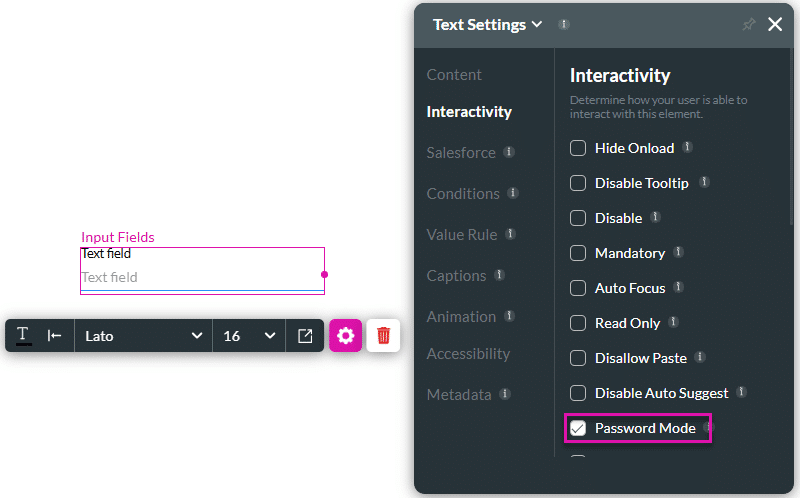Open the Lato font family dropdown
Screen dimensions: 800x498
[143, 336]
